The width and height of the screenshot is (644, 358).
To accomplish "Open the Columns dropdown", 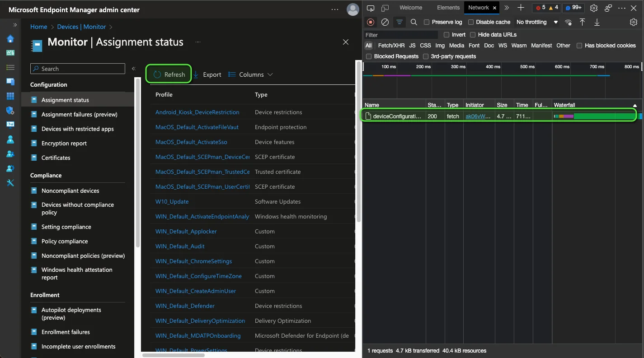I will [250, 74].
